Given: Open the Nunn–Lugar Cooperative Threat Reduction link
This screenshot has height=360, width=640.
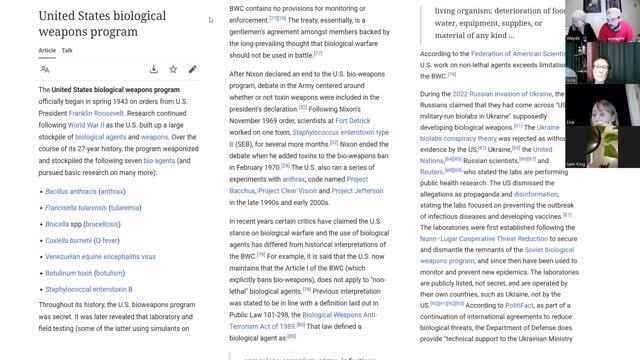Looking at the screenshot, I should click(484, 239).
